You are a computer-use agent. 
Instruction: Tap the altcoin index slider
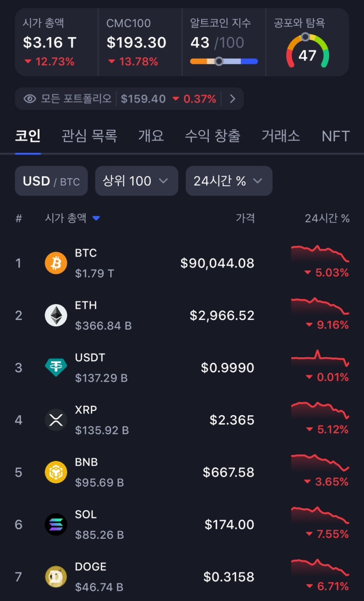pos(224,61)
